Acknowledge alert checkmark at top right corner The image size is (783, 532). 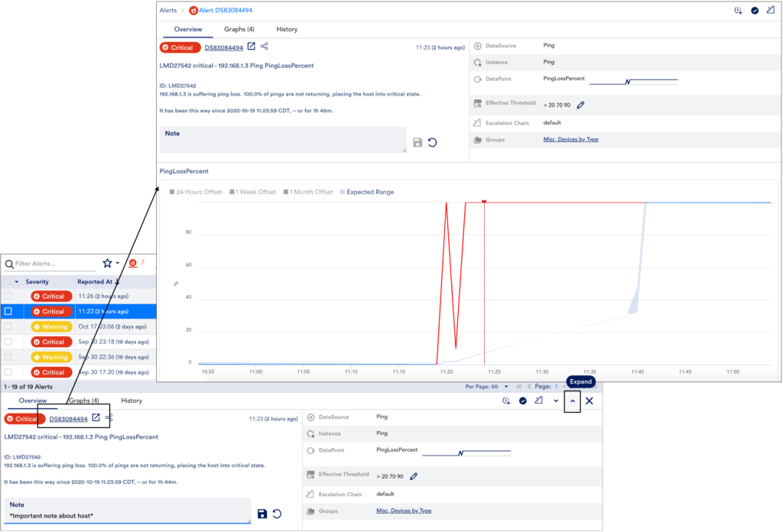[755, 11]
